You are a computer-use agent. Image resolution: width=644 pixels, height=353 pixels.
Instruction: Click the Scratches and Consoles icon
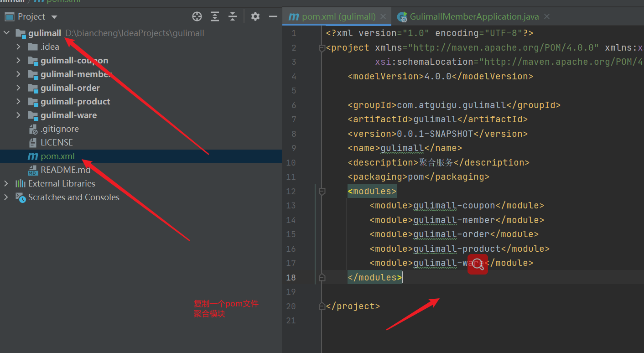[x=21, y=197]
